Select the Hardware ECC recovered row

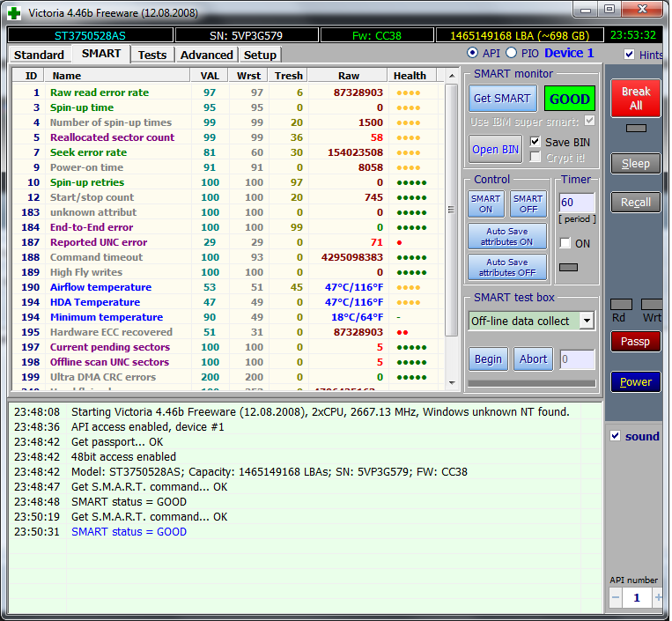click(x=227, y=332)
